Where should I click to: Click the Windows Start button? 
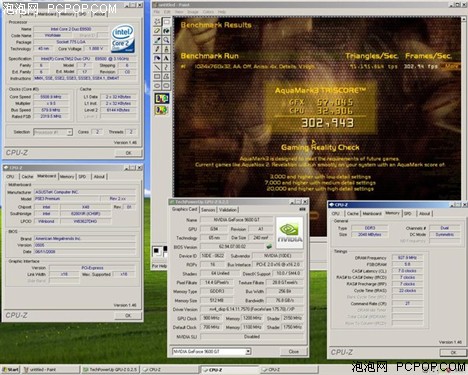(x=11, y=369)
